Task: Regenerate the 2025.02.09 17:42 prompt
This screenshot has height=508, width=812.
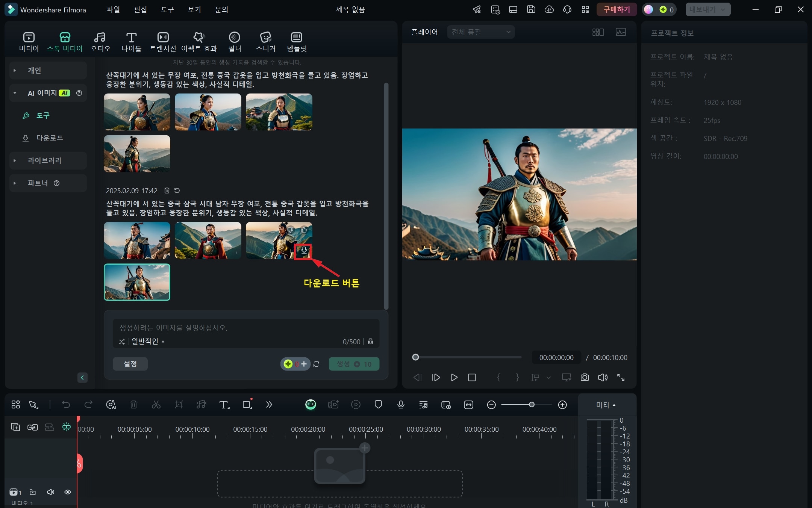Action: pos(177,190)
